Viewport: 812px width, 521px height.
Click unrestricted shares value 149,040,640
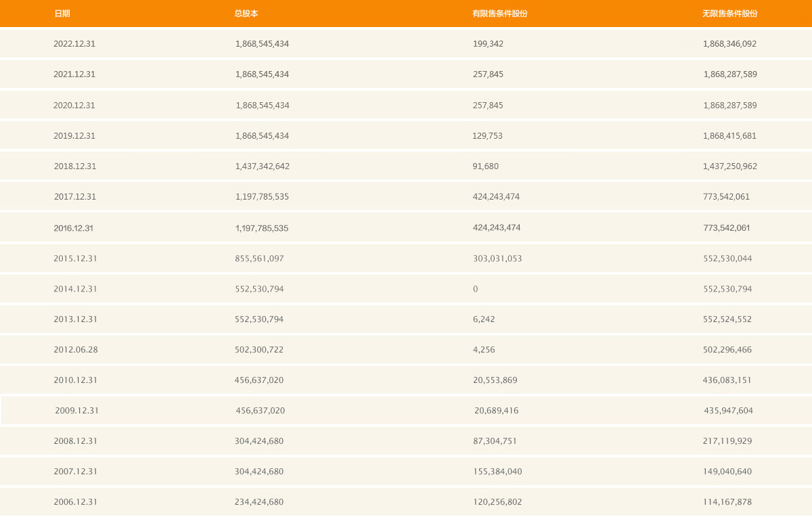727,472
